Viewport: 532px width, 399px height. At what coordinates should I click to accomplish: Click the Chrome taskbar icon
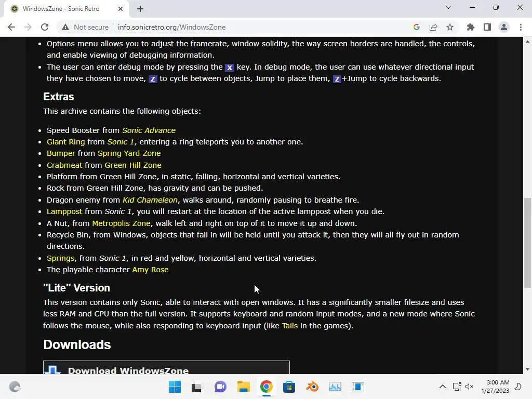click(x=267, y=387)
